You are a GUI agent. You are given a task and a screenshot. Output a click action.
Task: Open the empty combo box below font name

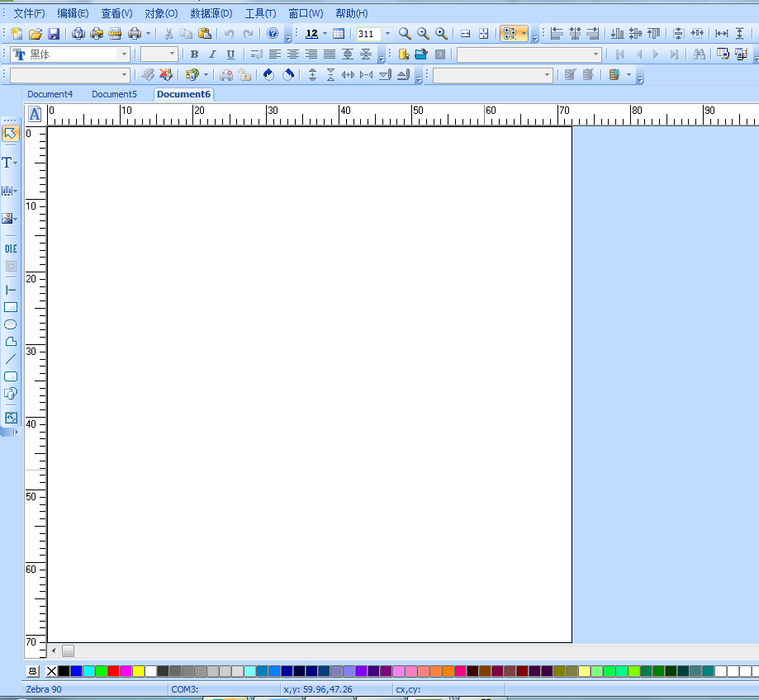pyautogui.click(x=69, y=75)
